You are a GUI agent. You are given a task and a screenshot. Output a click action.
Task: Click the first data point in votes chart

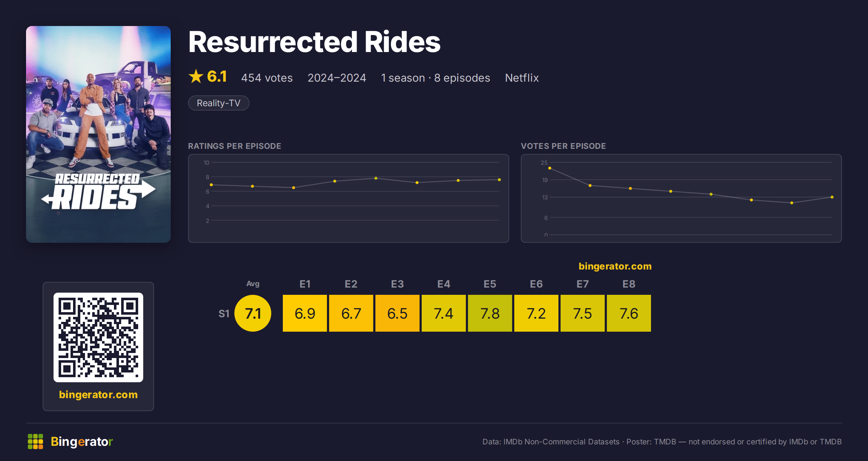click(550, 168)
